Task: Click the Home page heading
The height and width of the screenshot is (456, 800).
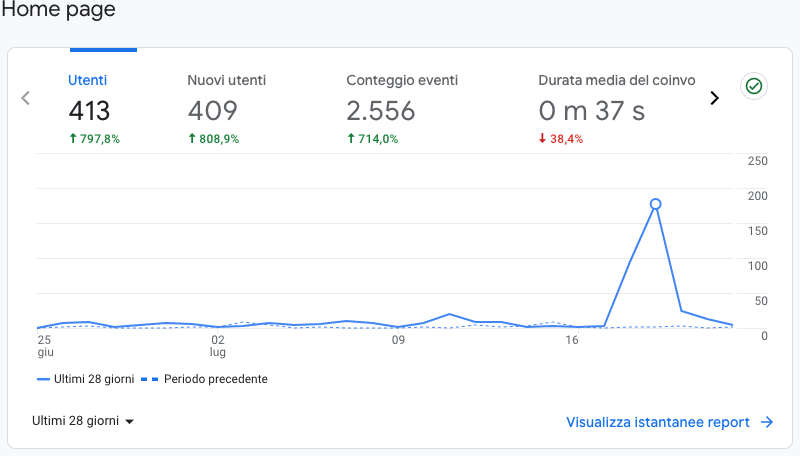Action: tap(58, 11)
